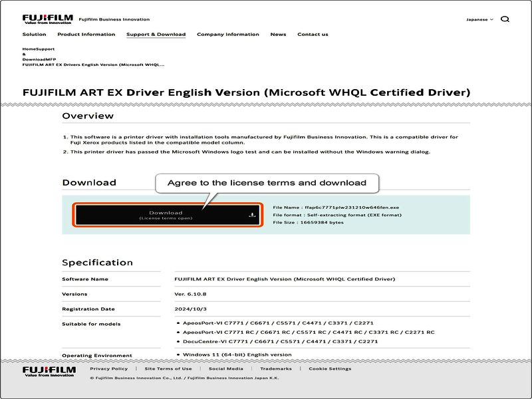Click the search magnifier icon
The width and height of the screenshot is (532, 399).
tap(505, 19)
